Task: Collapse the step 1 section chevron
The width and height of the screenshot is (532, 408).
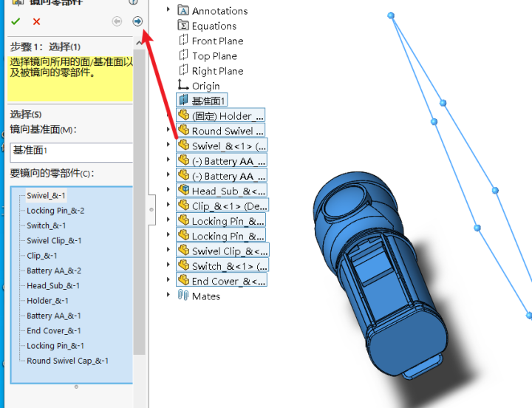Action: pyautogui.click(x=139, y=43)
